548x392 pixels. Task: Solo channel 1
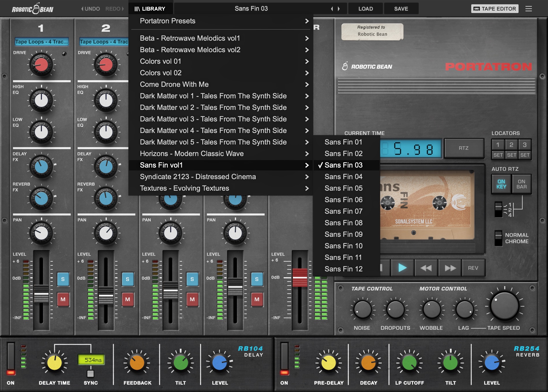point(63,279)
